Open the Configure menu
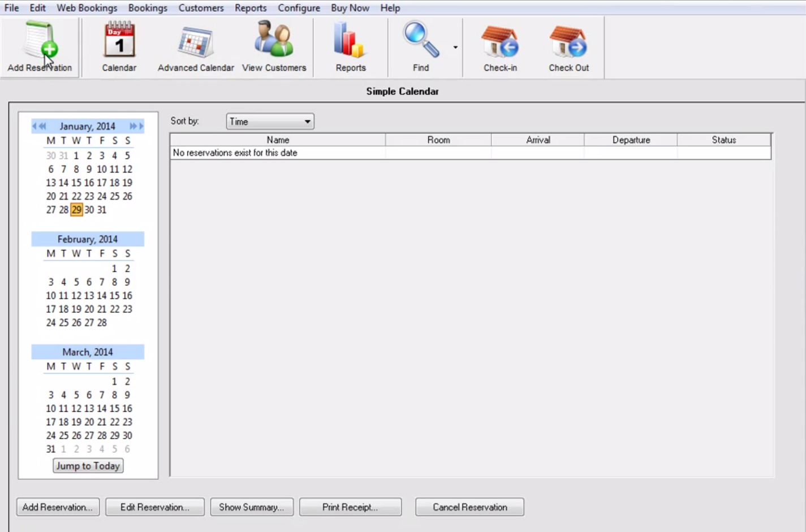Image resolution: width=806 pixels, height=532 pixels. pos(299,8)
